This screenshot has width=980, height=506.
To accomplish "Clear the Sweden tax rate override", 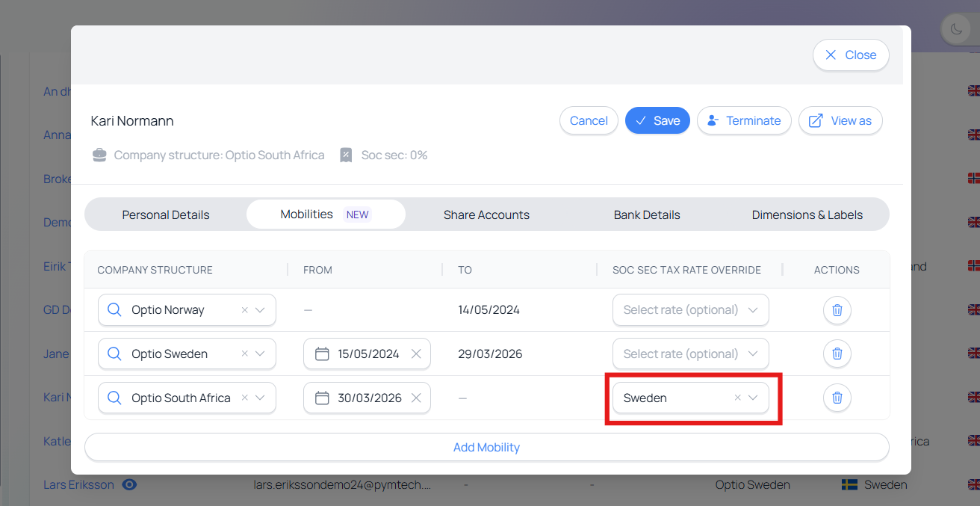I will click(737, 398).
